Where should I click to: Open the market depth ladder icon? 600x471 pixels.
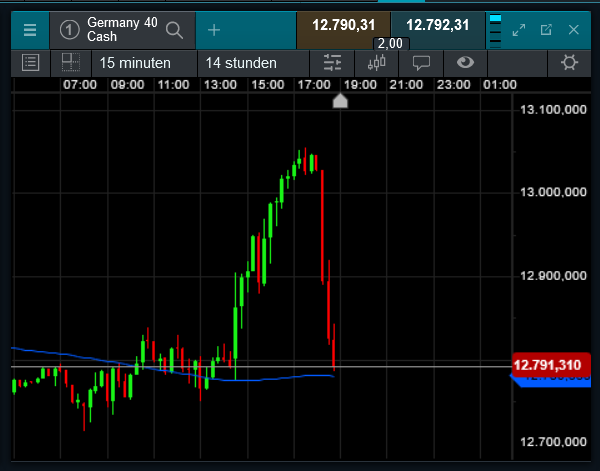(x=495, y=31)
